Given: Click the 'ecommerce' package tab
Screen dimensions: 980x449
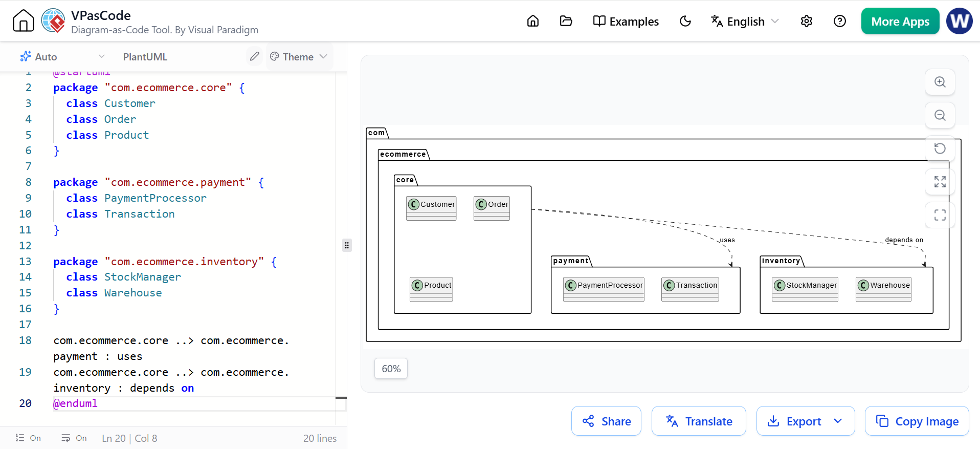Looking at the screenshot, I should 403,155.
